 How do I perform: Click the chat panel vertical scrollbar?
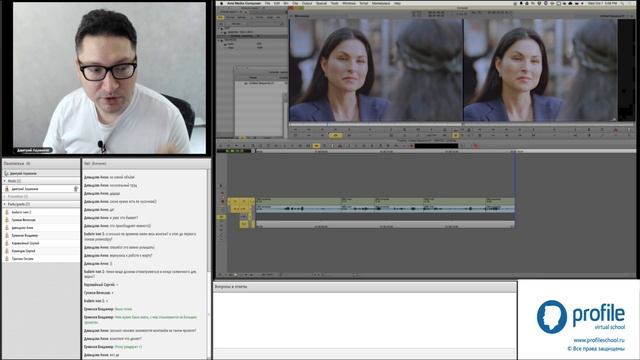tap(209, 264)
